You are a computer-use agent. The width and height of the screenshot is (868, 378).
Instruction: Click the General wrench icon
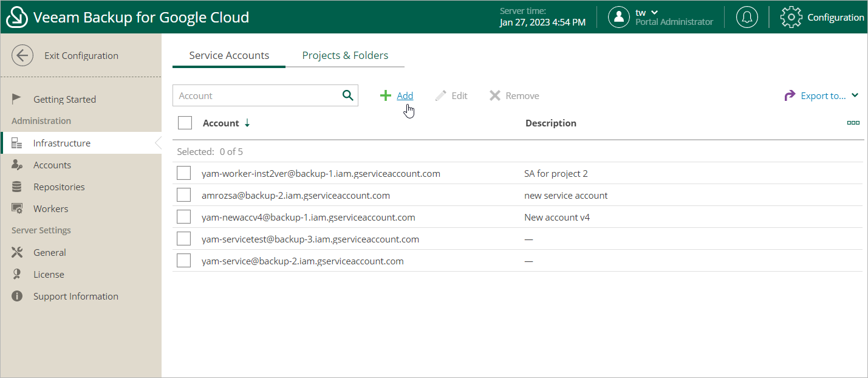17,252
